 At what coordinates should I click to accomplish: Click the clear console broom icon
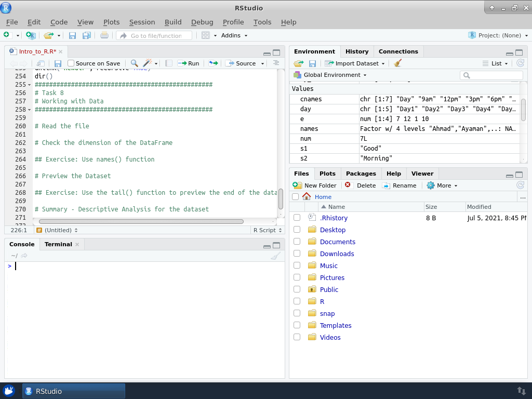coord(275,256)
